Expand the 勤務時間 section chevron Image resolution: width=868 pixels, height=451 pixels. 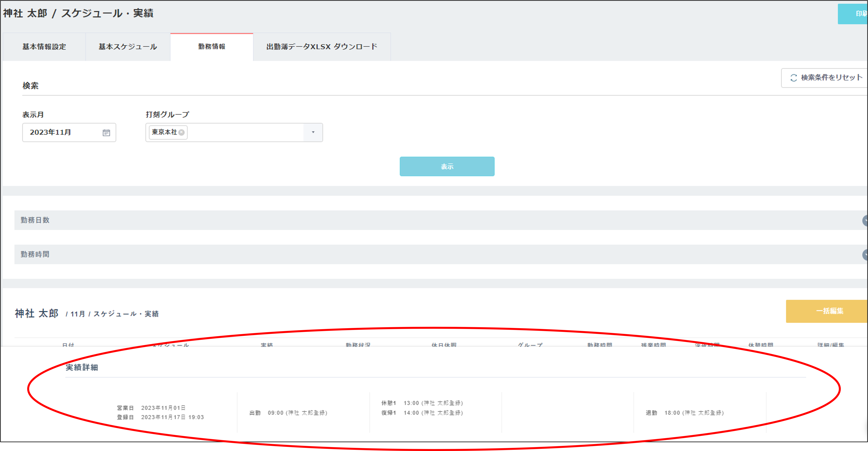pos(865,255)
